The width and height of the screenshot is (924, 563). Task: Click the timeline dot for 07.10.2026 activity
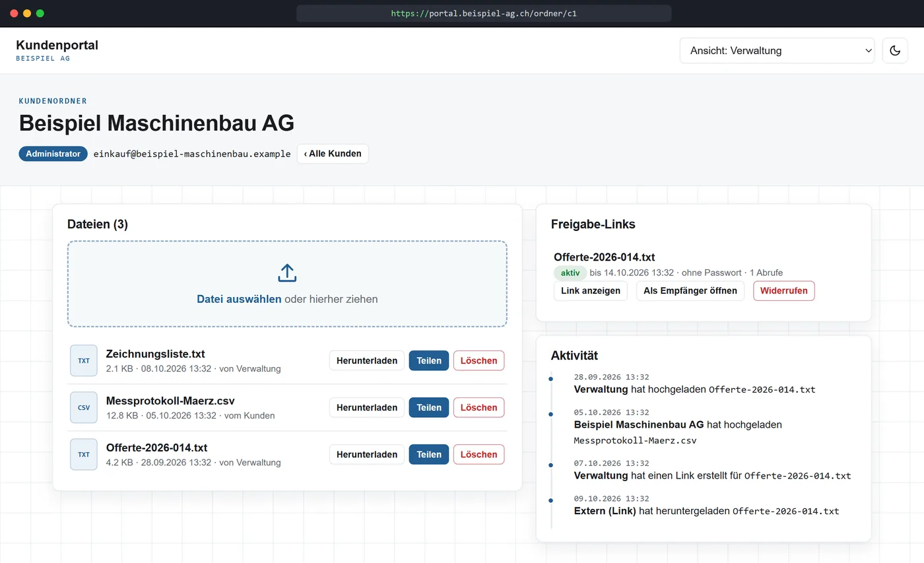(x=551, y=465)
